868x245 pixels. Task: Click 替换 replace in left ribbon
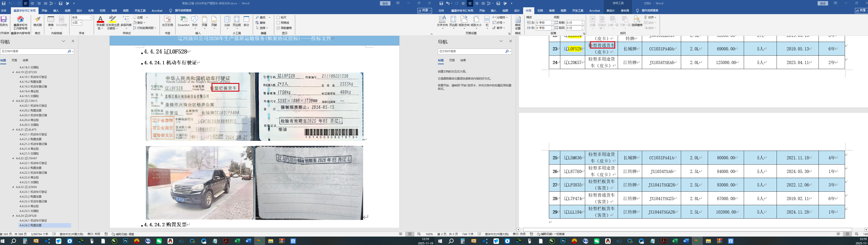point(261,23)
